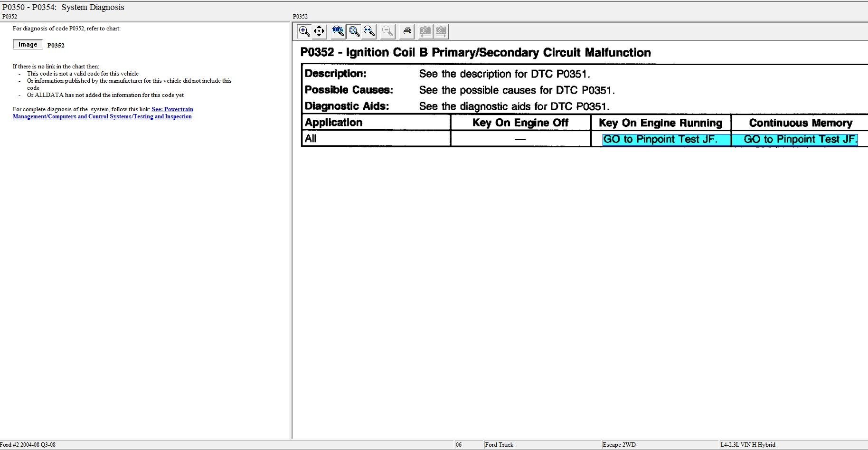This screenshot has width=868, height=450.
Task: Print the P0352 chart image
Action: point(407,31)
